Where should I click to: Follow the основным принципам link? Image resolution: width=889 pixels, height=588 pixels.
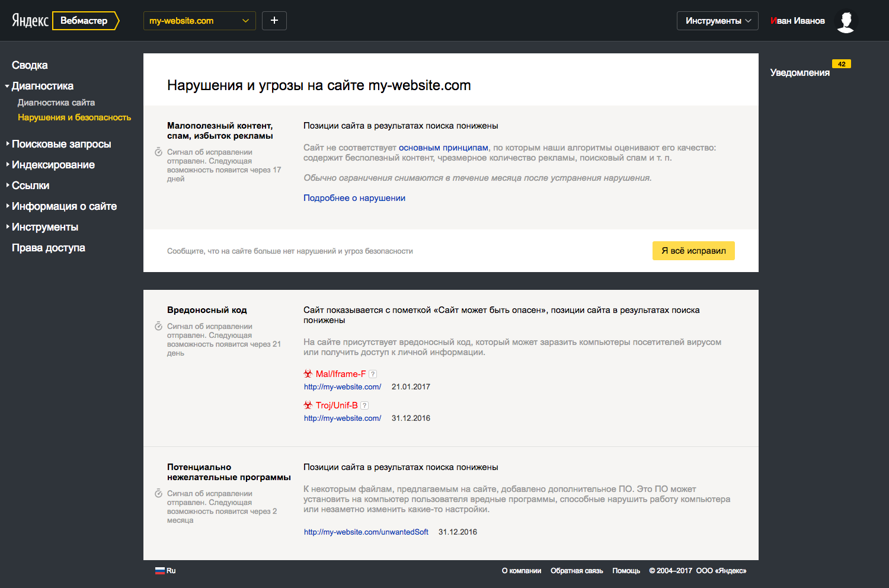click(443, 148)
